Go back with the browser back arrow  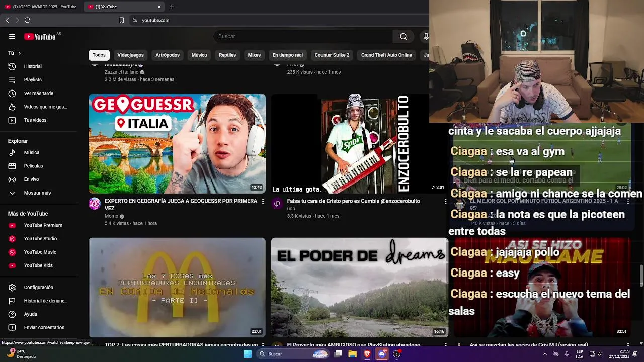(x=7, y=20)
